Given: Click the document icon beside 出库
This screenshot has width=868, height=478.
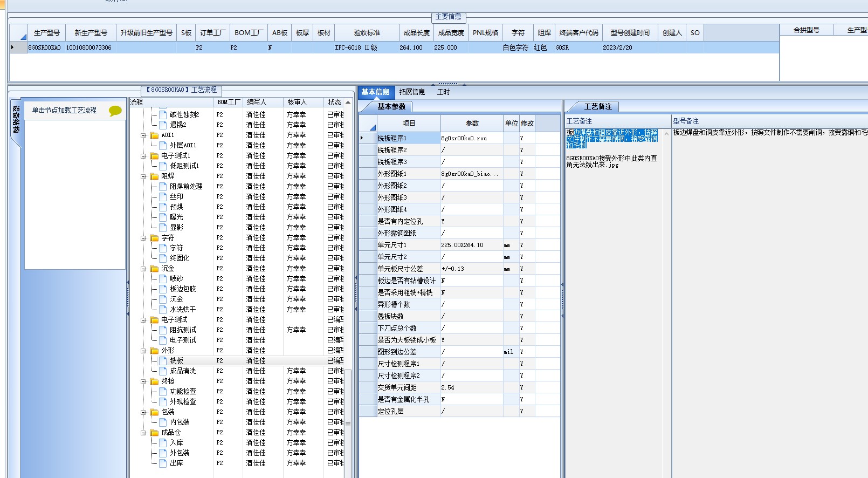Looking at the screenshot, I should (163, 463).
